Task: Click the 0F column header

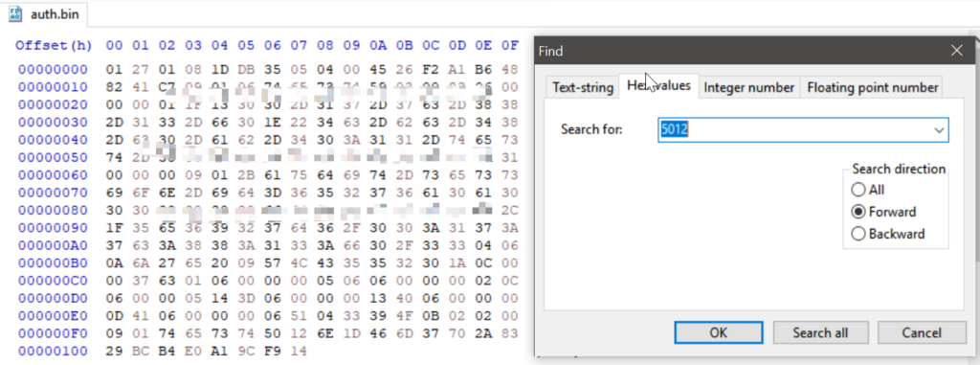Action: (x=510, y=45)
